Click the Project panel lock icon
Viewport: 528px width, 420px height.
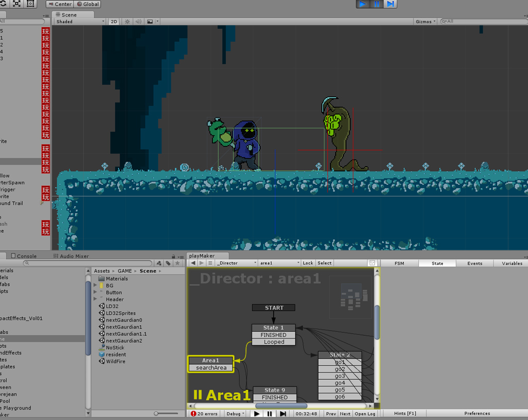pos(173,256)
